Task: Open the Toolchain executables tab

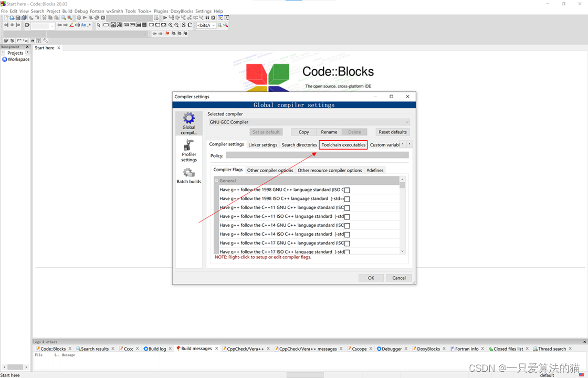Action: (343, 145)
